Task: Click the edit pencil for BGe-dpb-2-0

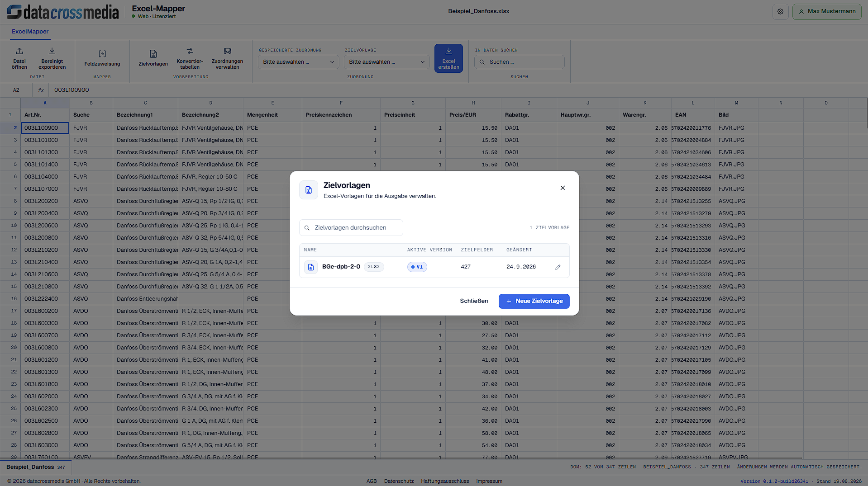Action: tap(558, 267)
